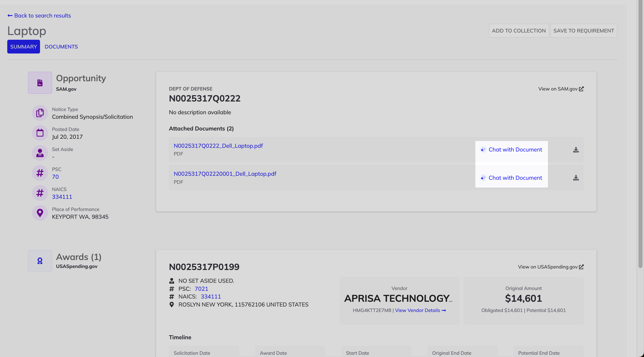Open award PSC 7021 link
The width and height of the screenshot is (644, 357).
(x=201, y=289)
